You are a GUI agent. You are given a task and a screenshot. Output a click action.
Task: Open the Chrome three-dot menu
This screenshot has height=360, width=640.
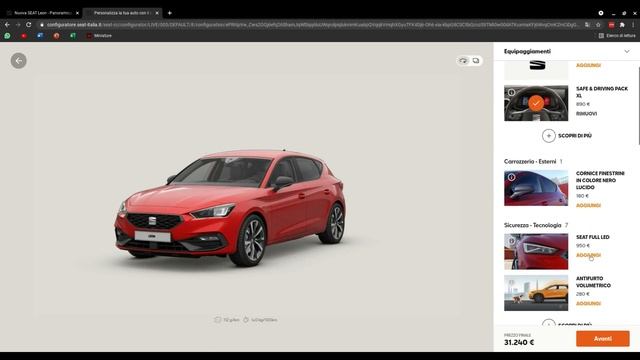633,25
